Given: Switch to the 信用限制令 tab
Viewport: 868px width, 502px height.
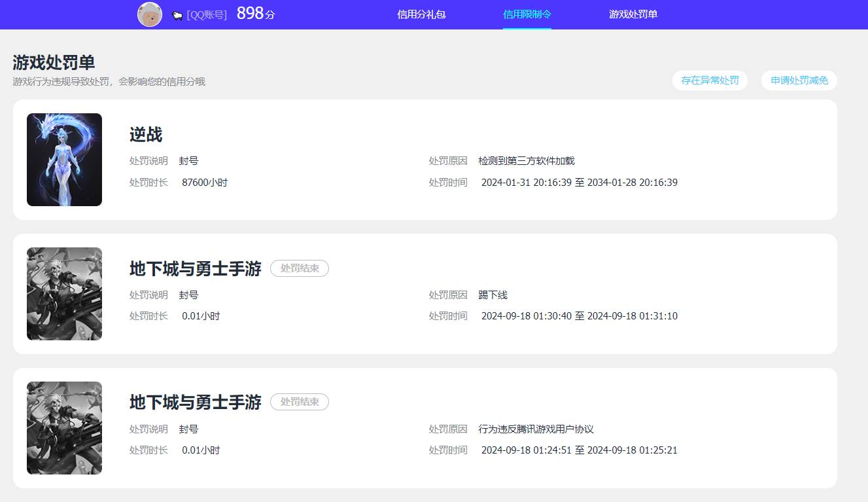Looking at the screenshot, I should (x=527, y=14).
